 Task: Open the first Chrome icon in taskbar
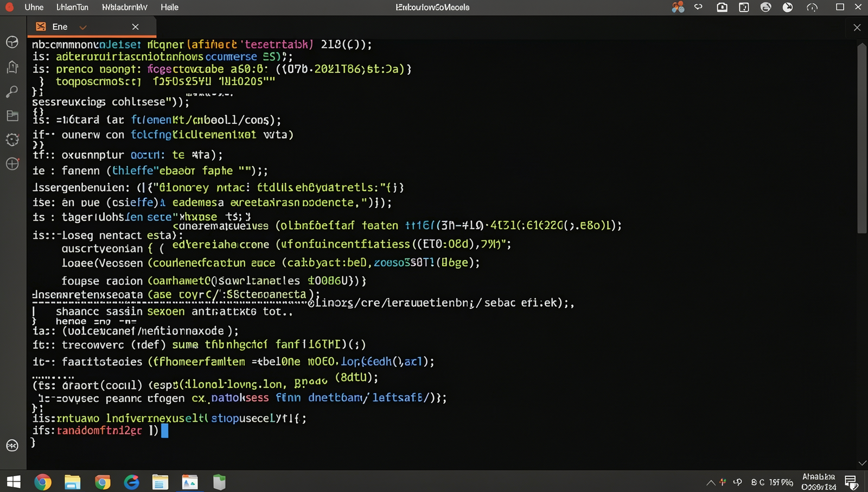tap(43, 482)
